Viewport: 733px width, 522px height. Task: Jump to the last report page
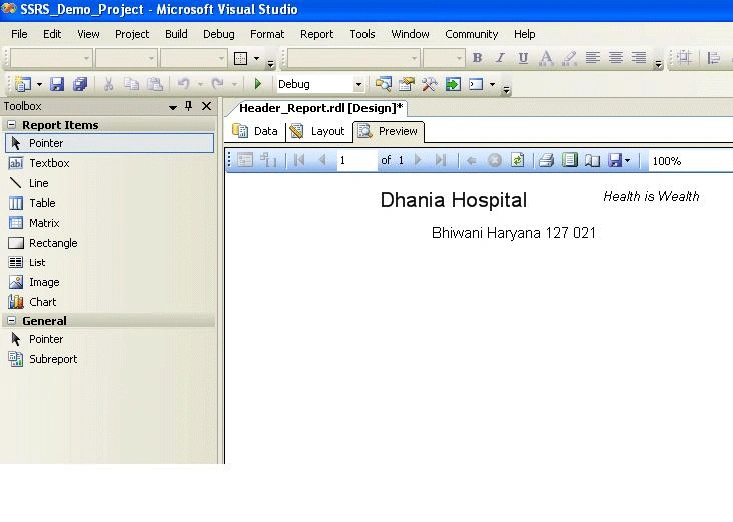point(441,160)
